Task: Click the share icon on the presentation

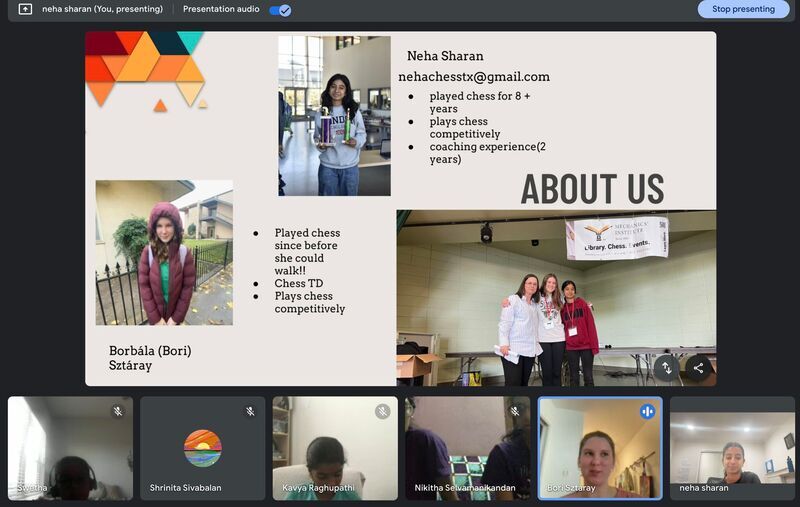Action: [698, 367]
